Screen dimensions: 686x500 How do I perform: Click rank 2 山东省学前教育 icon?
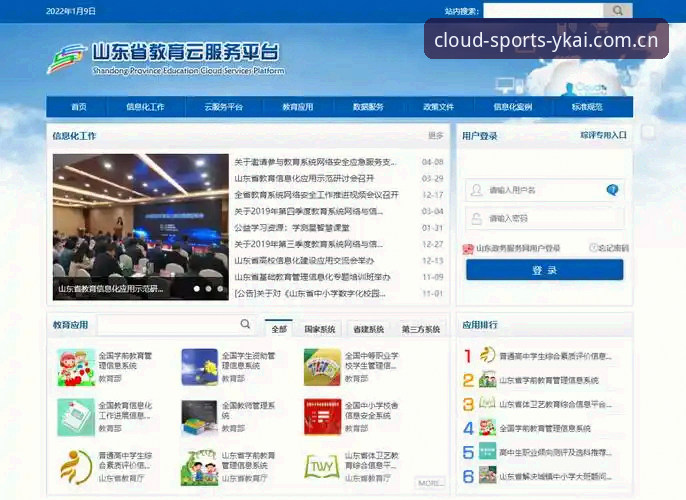[487, 379]
